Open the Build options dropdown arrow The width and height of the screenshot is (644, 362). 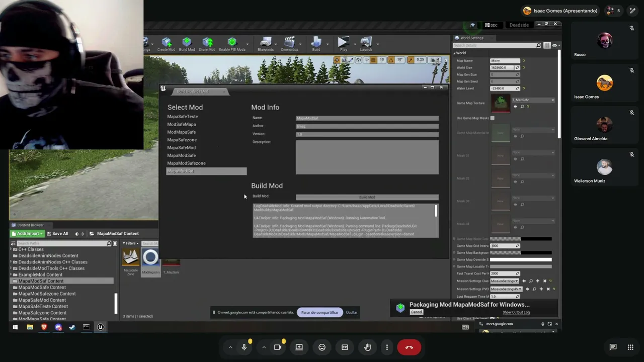(328, 44)
